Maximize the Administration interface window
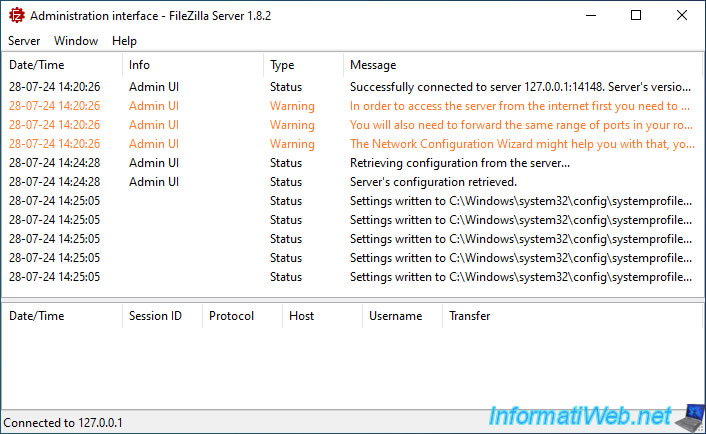Viewport: 706px width, 434px height. pyautogui.click(x=637, y=16)
